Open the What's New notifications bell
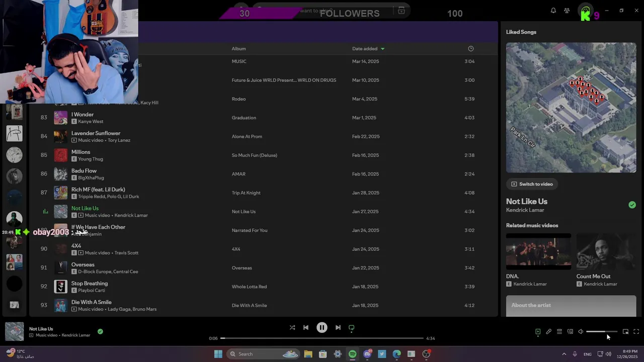This screenshot has width=644, height=362. pos(553,11)
